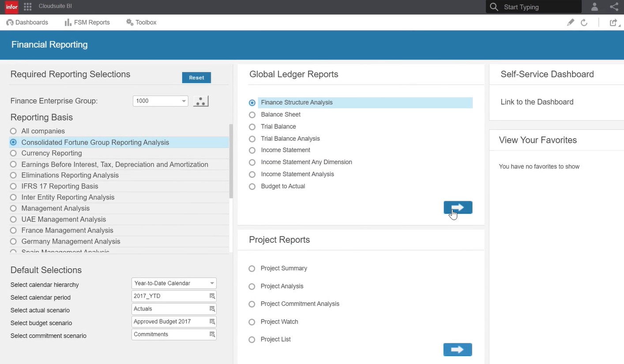
Task: Select Project Analysis report
Action: 277,286
